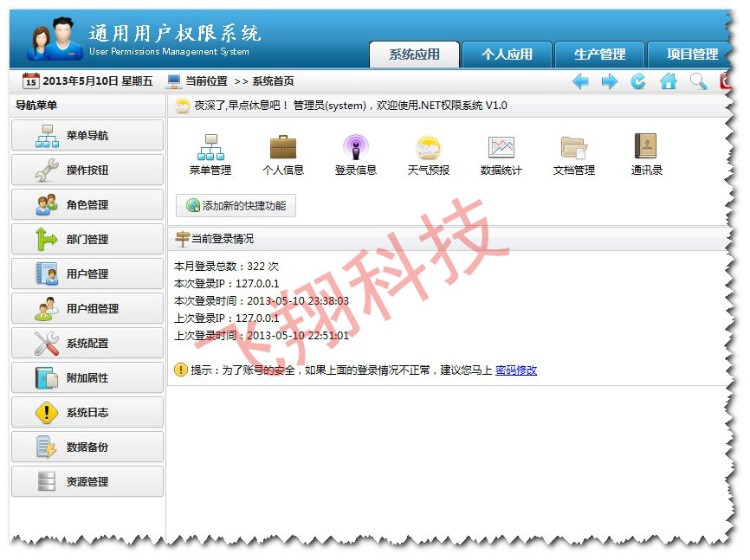Screen dimensions: 750x560
Task: Click the 上次登录时间 line
Action: [261, 335]
